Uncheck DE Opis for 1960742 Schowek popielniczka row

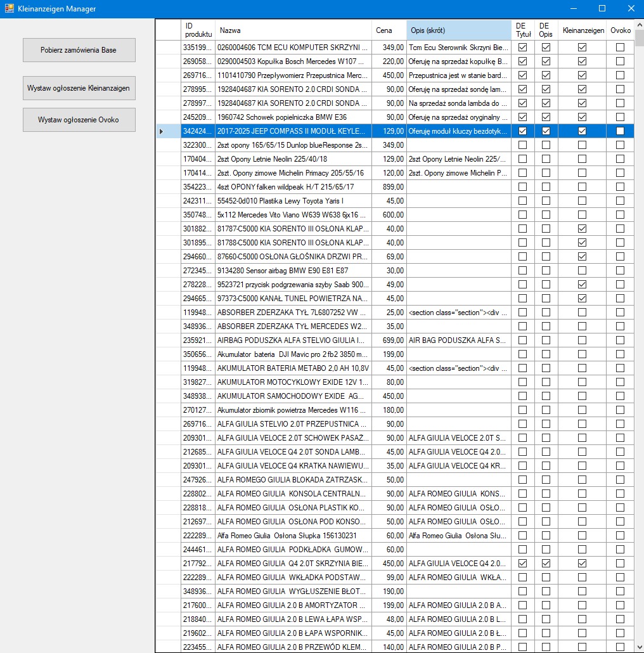tap(546, 117)
